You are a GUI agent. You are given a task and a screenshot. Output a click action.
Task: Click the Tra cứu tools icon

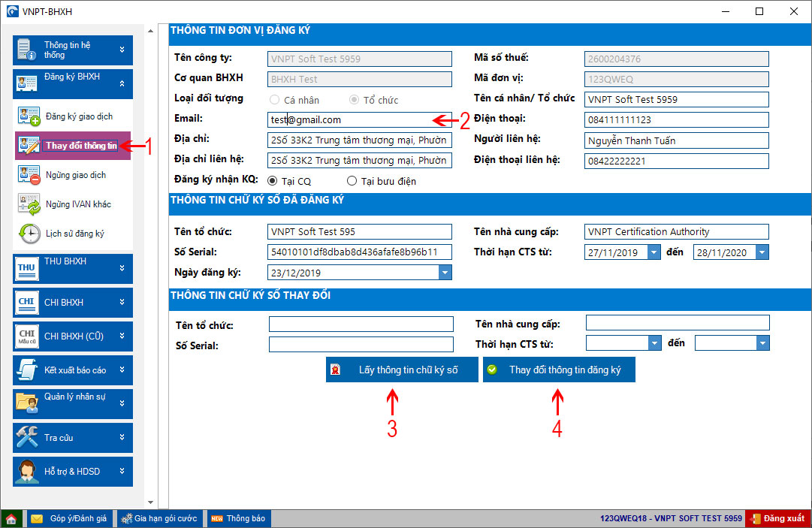click(x=26, y=437)
